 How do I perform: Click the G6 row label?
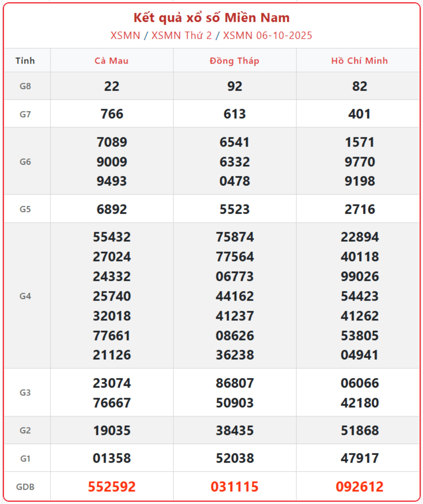(x=25, y=162)
